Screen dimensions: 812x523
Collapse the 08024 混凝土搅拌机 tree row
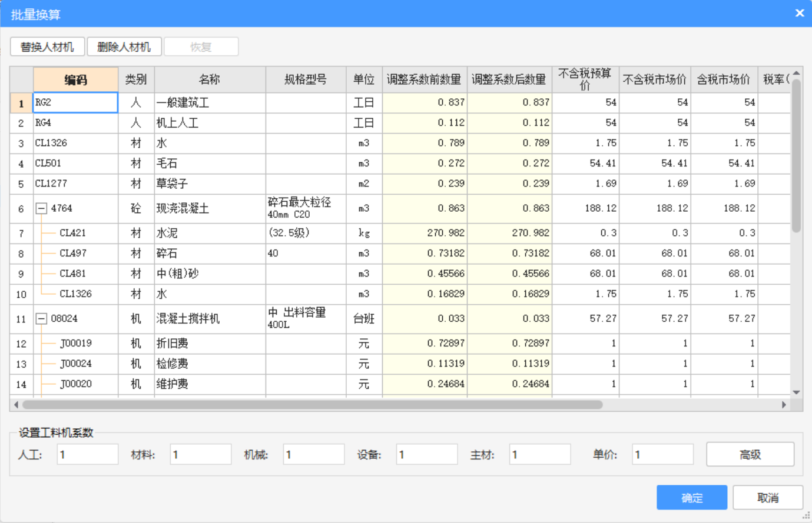coord(41,319)
